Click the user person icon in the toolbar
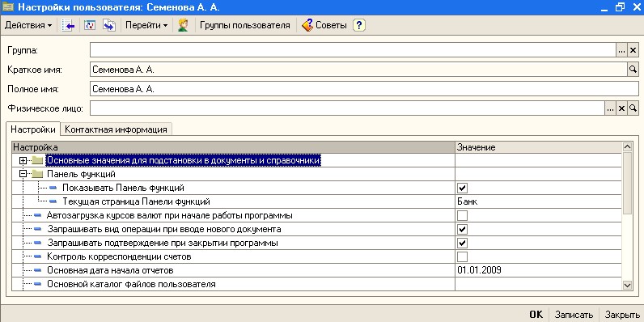The height and width of the screenshot is (322, 644). click(183, 25)
